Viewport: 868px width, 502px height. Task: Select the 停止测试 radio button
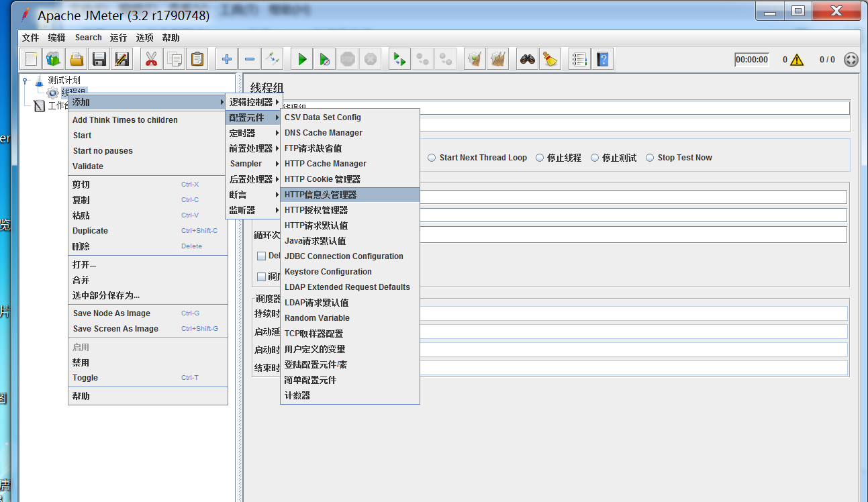(595, 158)
